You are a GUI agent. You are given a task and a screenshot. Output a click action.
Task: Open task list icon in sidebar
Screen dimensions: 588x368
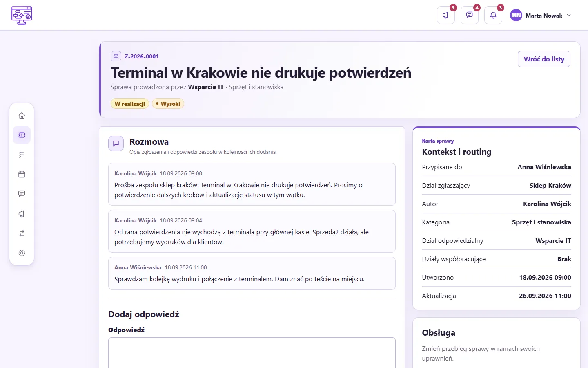22,155
